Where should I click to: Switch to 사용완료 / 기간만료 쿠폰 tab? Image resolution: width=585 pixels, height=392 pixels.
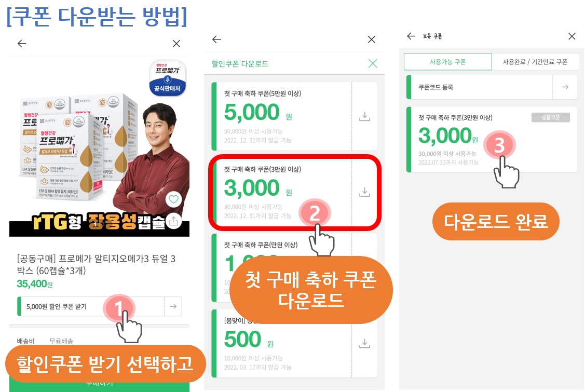click(535, 62)
